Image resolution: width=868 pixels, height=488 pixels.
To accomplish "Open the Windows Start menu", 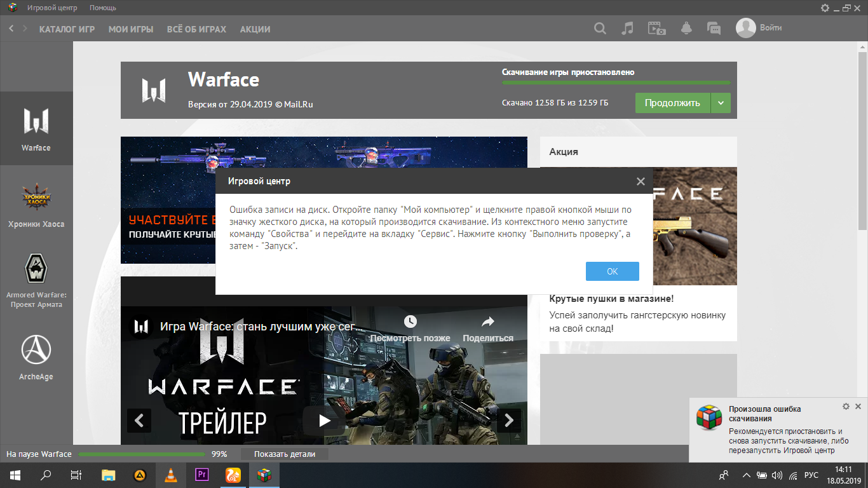I will pos(15,475).
